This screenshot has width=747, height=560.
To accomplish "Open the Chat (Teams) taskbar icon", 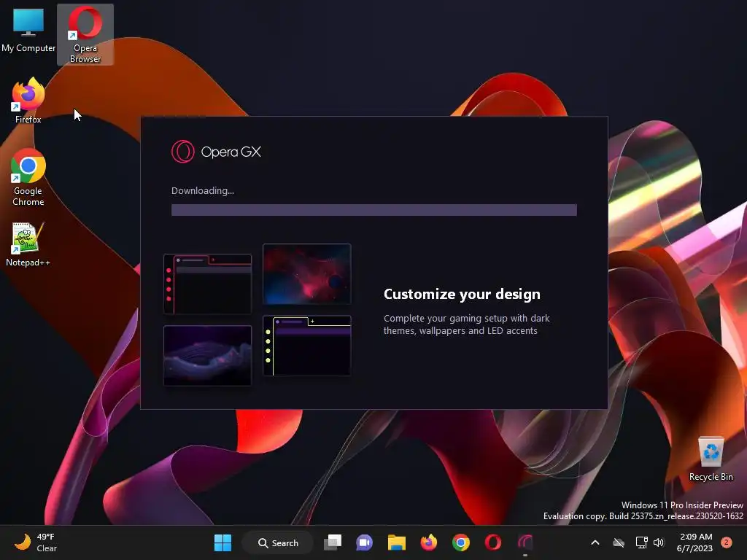I will 365,542.
